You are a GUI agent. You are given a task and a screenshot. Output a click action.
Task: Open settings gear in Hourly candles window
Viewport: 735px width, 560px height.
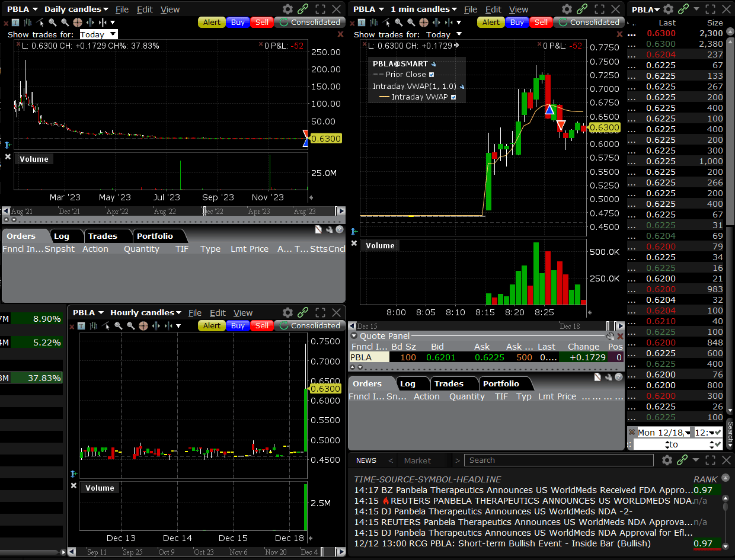point(287,312)
